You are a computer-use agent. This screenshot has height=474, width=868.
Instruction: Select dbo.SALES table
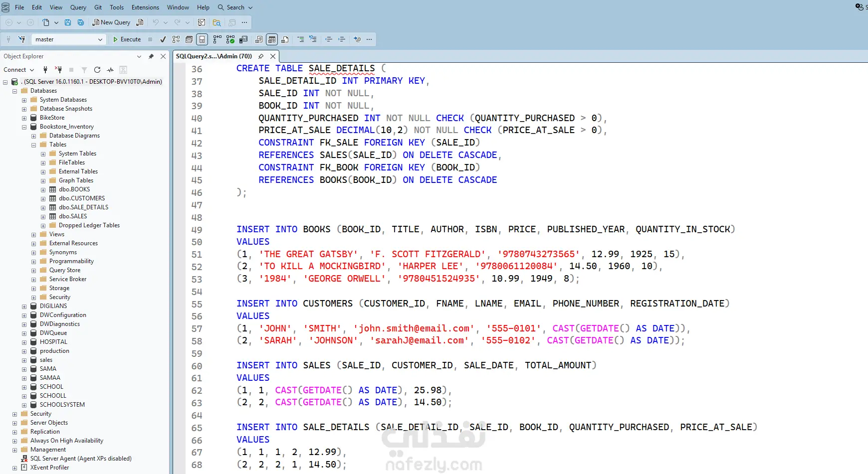tap(73, 216)
